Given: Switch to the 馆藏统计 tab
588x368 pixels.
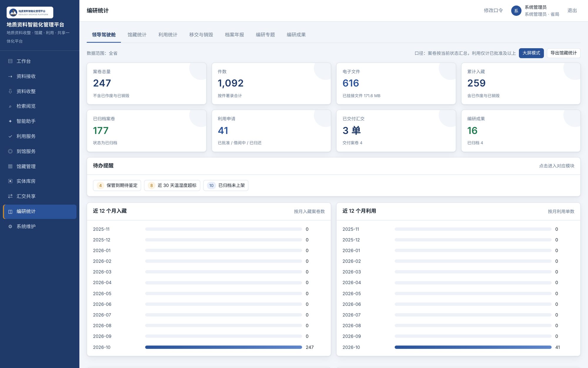Looking at the screenshot, I should click(x=137, y=35).
